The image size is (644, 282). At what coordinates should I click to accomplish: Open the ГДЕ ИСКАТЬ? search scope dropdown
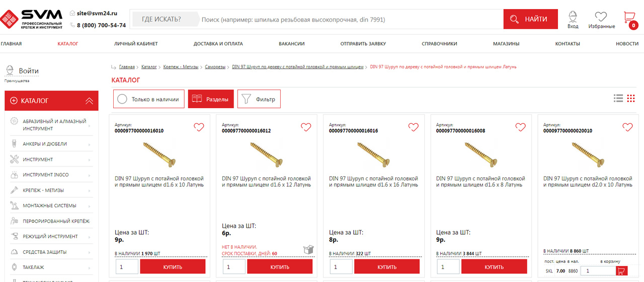pos(161,20)
